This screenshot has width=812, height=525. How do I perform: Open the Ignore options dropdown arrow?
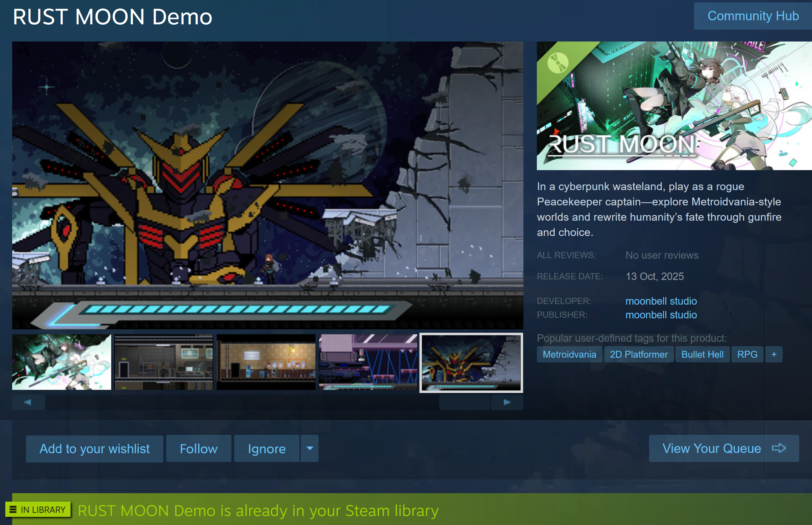click(x=310, y=448)
